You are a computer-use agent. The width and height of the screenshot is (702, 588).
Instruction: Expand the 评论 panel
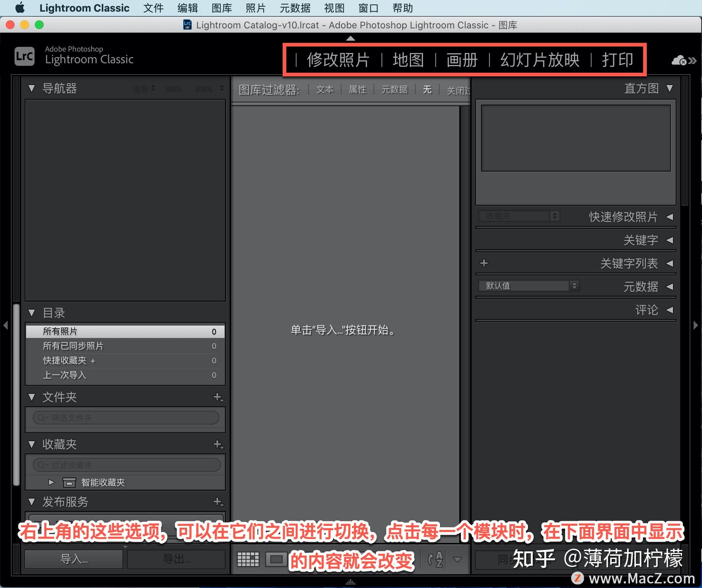click(669, 310)
